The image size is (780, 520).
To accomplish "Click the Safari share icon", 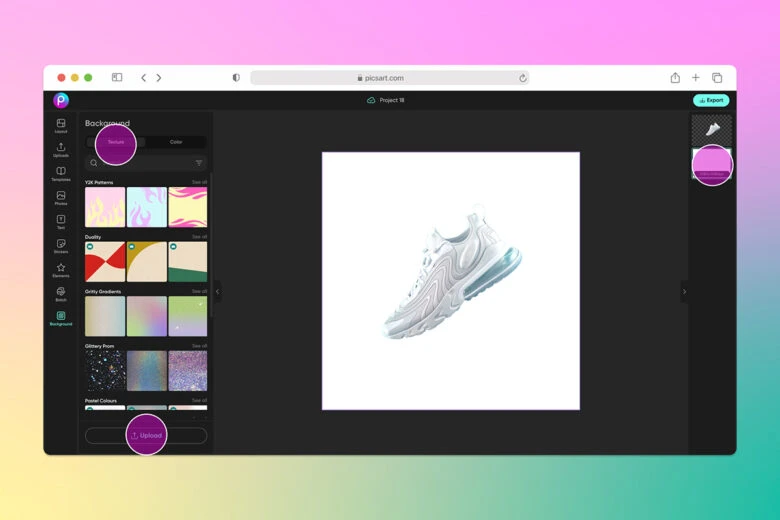I will 675,78.
